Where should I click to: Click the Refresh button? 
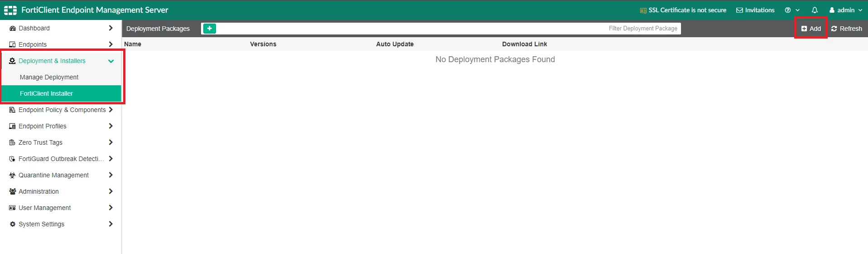pyautogui.click(x=846, y=29)
